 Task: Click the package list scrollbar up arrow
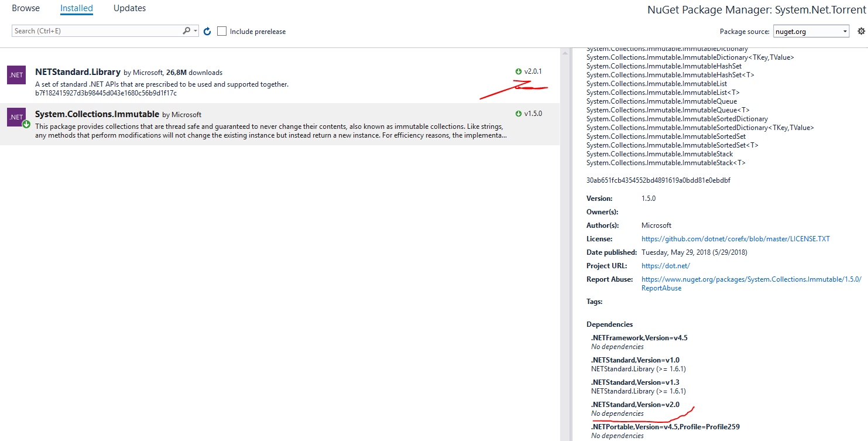click(x=565, y=53)
